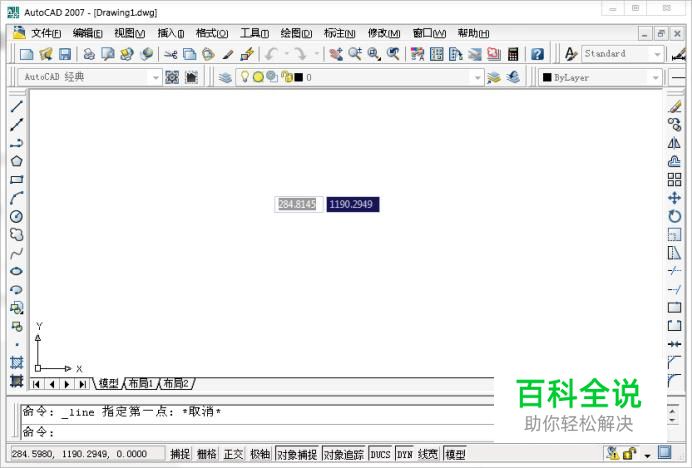Toggle 捕捉 snap mode in status bar

point(180,454)
